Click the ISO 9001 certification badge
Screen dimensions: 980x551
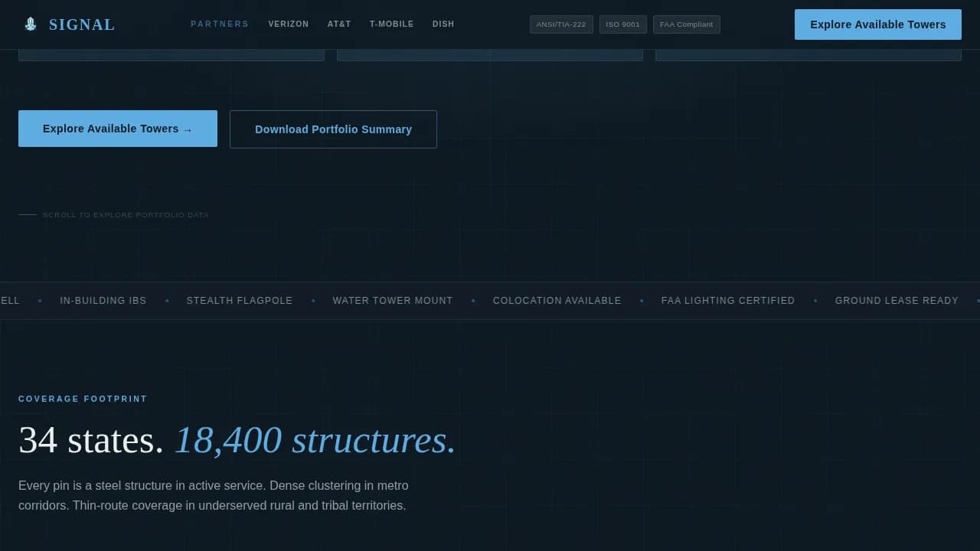point(623,24)
